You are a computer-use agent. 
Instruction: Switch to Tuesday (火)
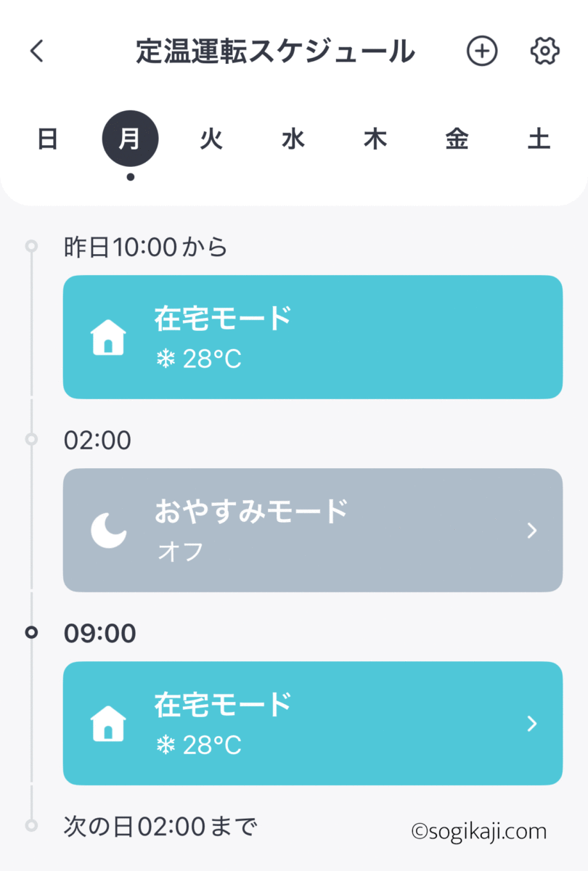(x=211, y=139)
